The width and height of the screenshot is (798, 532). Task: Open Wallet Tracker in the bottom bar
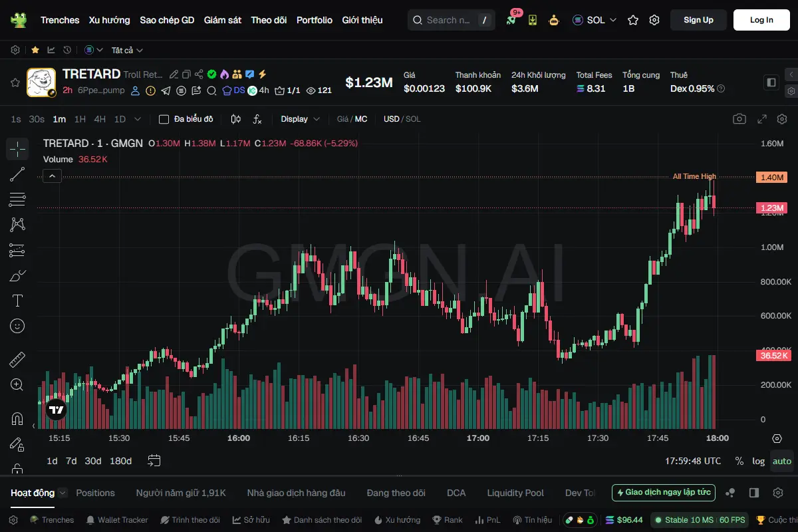(117, 520)
